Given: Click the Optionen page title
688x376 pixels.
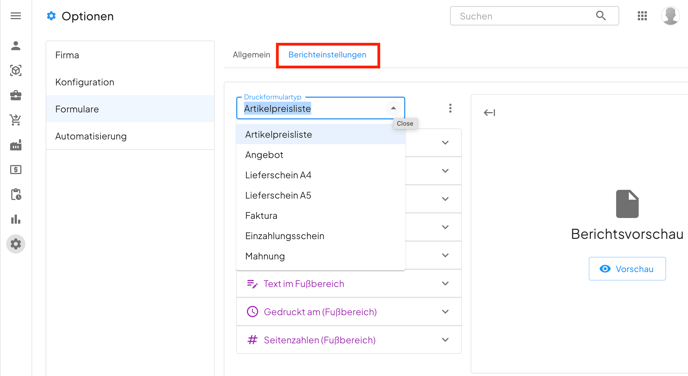Looking at the screenshot, I should [x=87, y=16].
